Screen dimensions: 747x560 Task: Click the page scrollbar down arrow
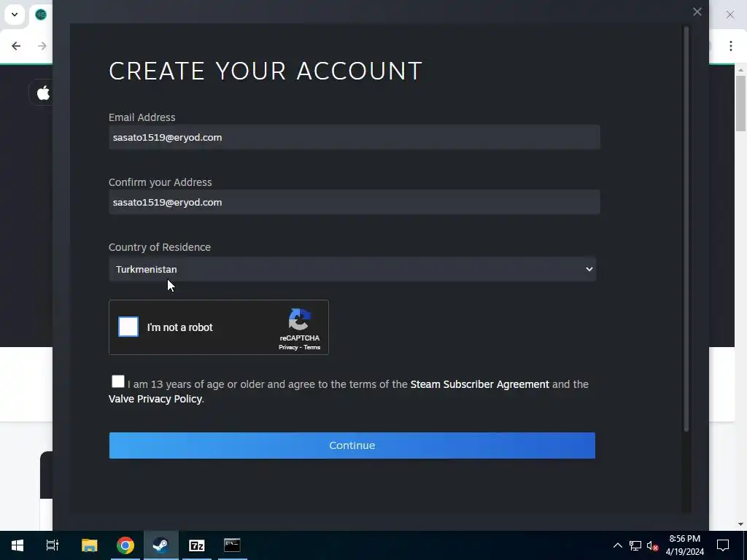click(740, 524)
